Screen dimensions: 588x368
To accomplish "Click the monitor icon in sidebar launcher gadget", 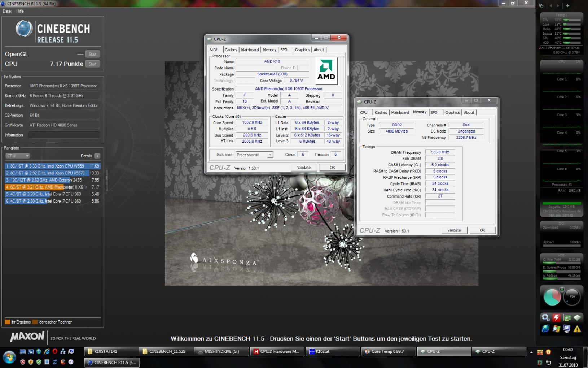I will coord(567,329).
